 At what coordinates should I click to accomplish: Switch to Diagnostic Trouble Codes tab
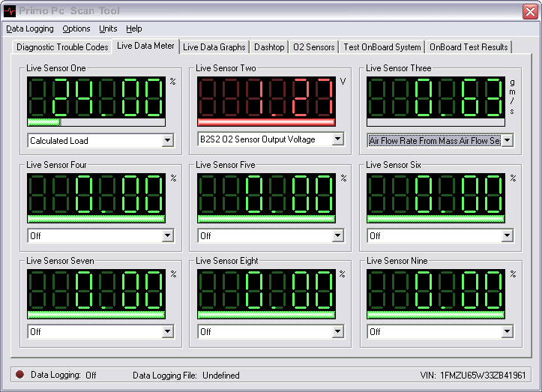(62, 47)
